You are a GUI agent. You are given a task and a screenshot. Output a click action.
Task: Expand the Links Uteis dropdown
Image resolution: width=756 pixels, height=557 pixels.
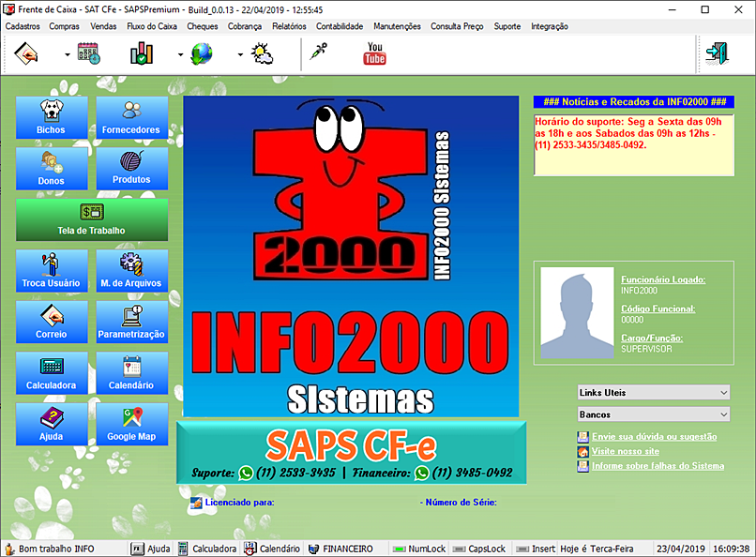tap(654, 393)
